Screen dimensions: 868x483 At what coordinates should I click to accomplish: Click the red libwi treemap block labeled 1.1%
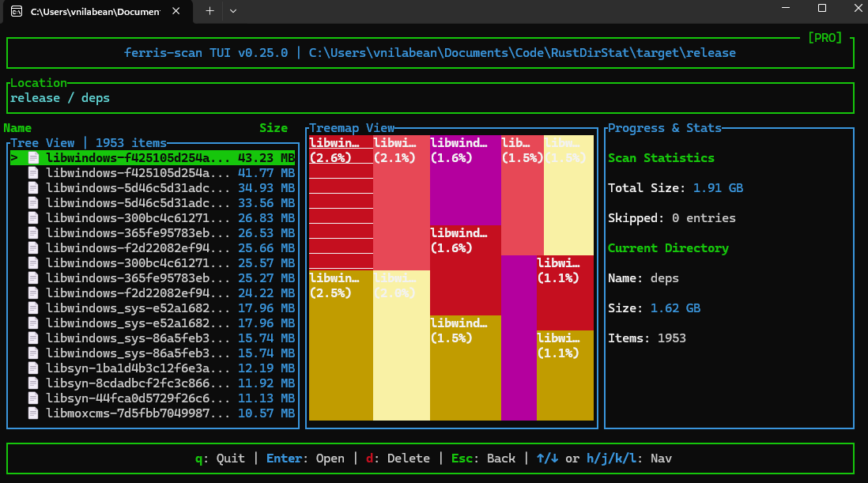[x=565, y=293]
